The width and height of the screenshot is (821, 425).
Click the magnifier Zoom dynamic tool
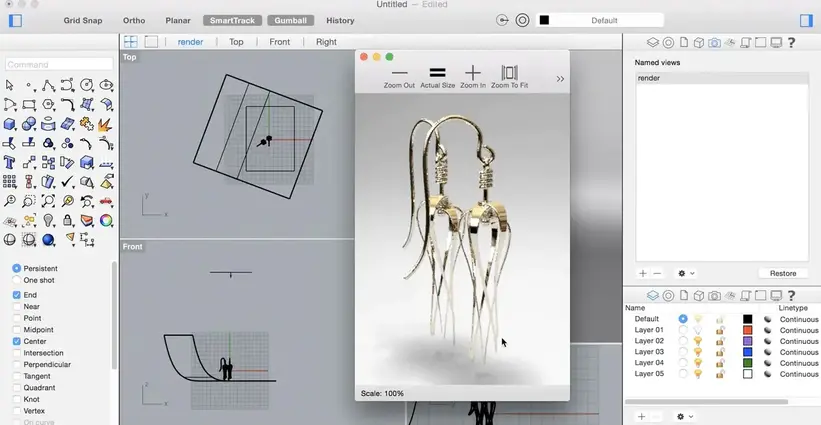click(9, 200)
